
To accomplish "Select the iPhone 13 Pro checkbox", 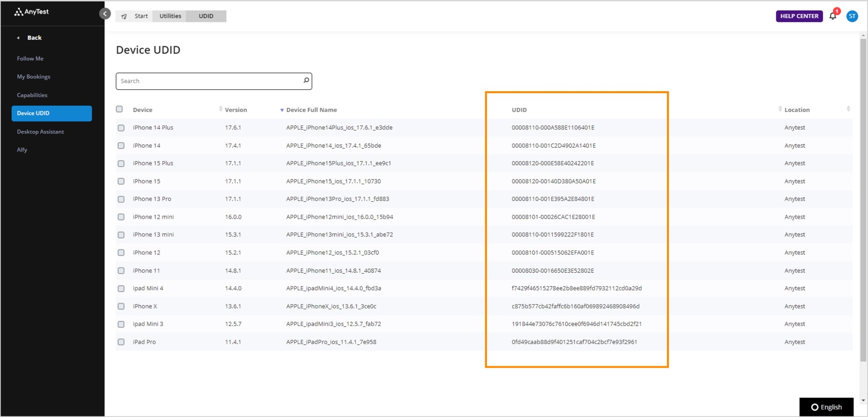I will (121, 199).
